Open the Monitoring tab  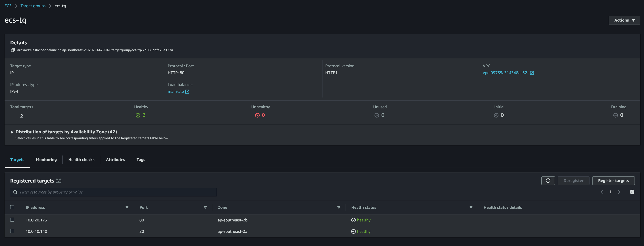tap(46, 160)
